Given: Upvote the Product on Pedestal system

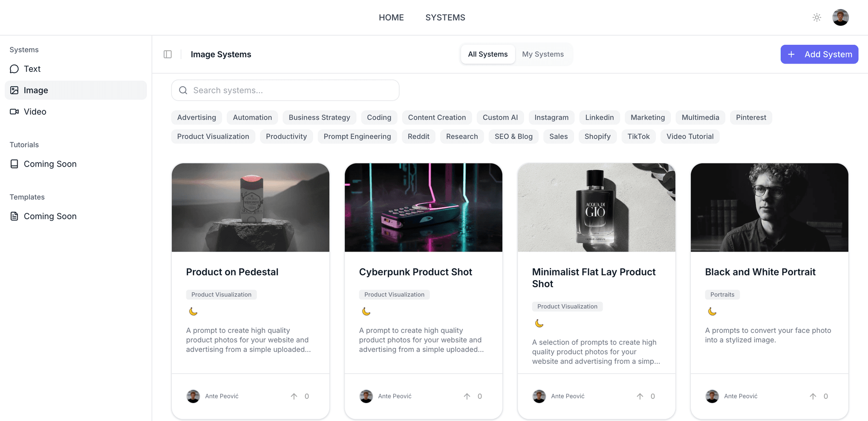Looking at the screenshot, I should (294, 396).
